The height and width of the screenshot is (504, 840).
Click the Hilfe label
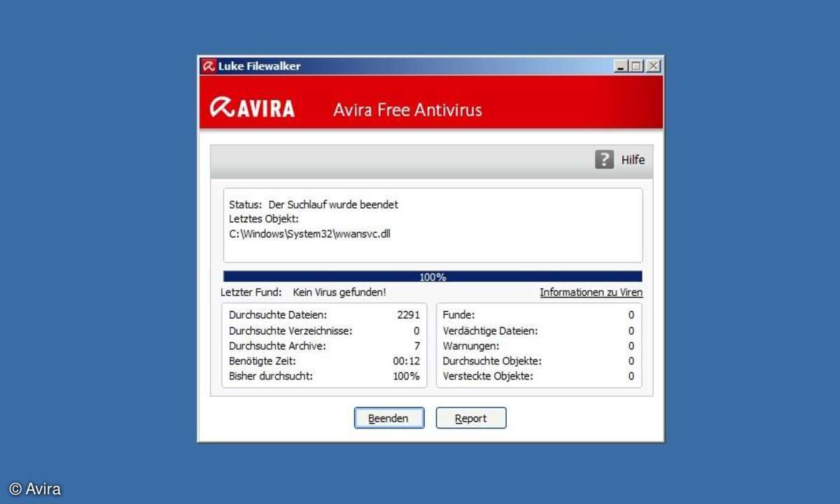pos(633,160)
